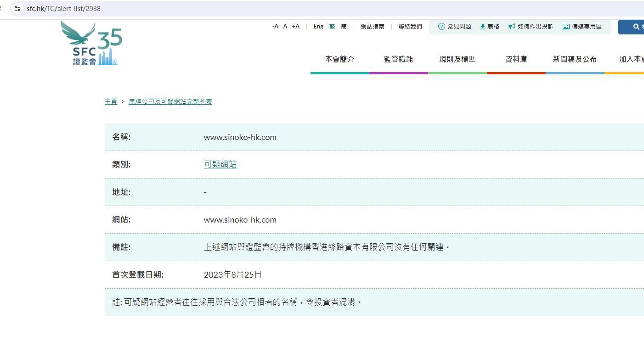Switch language to Eng
The width and height of the screenshot is (644, 346).
(x=318, y=27)
